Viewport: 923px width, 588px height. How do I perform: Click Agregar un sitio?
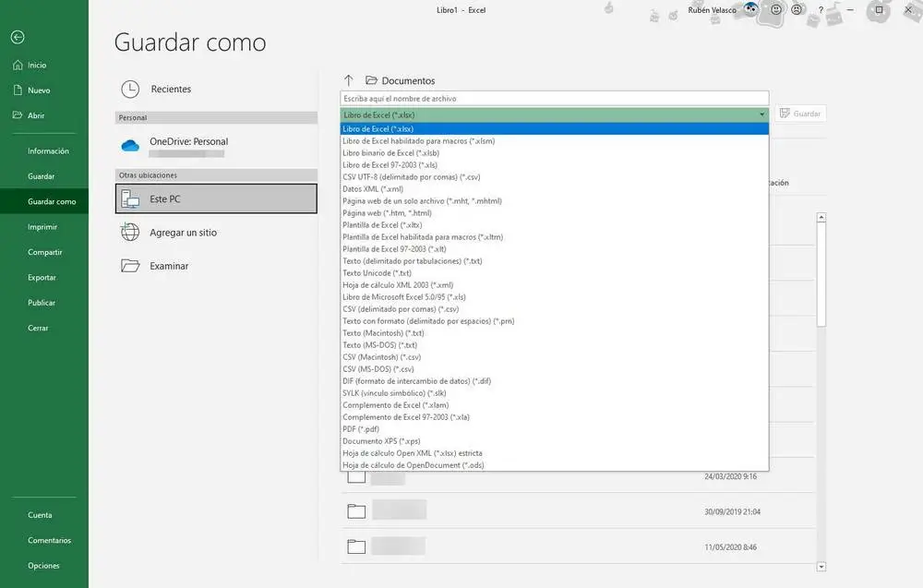216,233
